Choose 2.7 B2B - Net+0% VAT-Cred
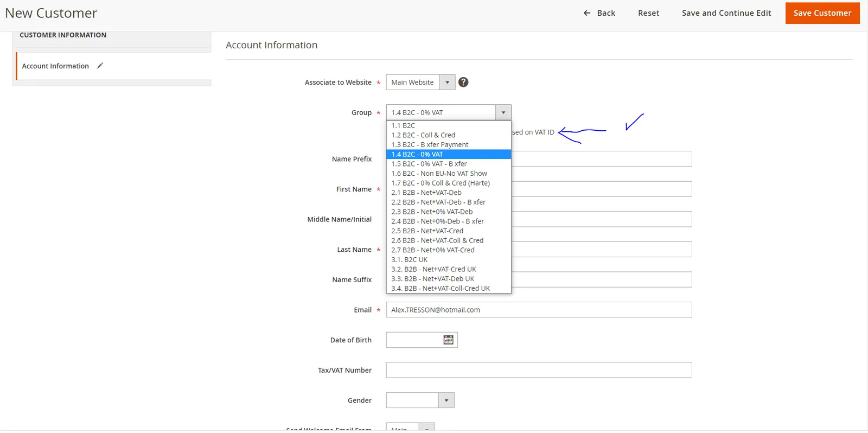This screenshot has width=868, height=433. click(x=449, y=250)
